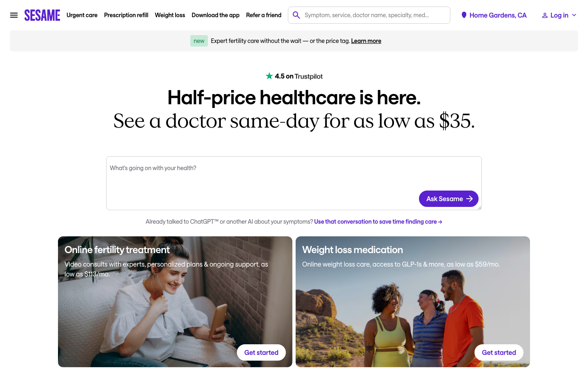Click Get started on weight loss card
This screenshot has height=368, width=588.
coord(499,352)
